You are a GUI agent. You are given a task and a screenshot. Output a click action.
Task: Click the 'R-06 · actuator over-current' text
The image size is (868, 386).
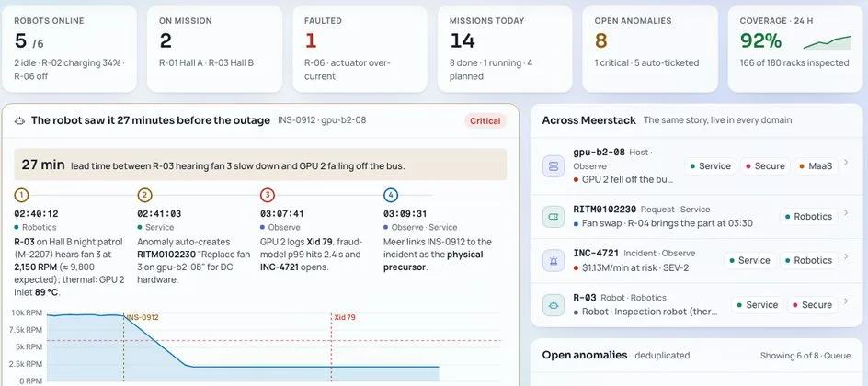pos(347,70)
